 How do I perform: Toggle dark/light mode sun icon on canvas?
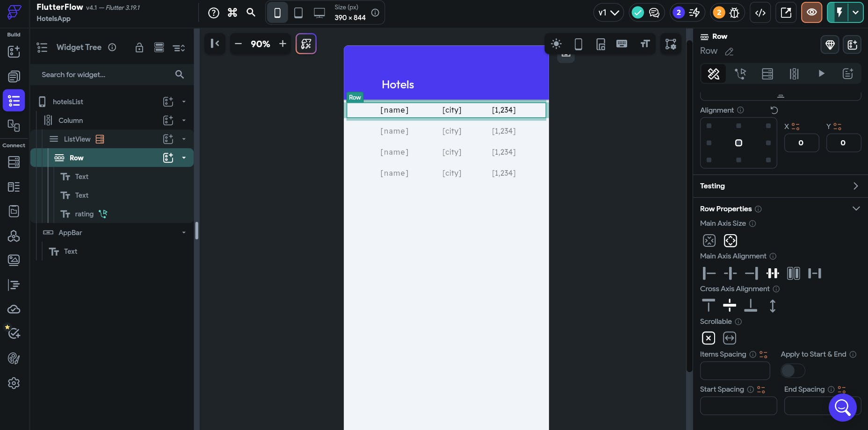point(556,44)
